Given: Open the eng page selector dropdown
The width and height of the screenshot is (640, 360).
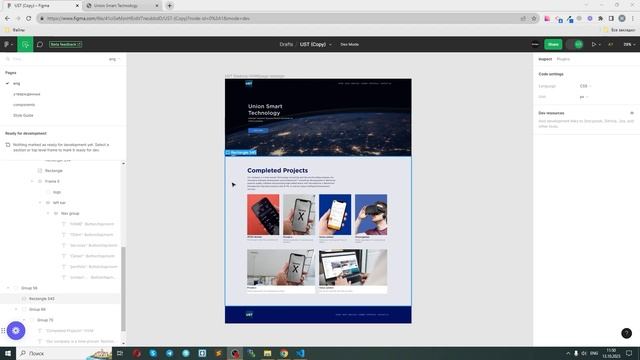Looking at the screenshot, I should pyautogui.click(x=114, y=59).
